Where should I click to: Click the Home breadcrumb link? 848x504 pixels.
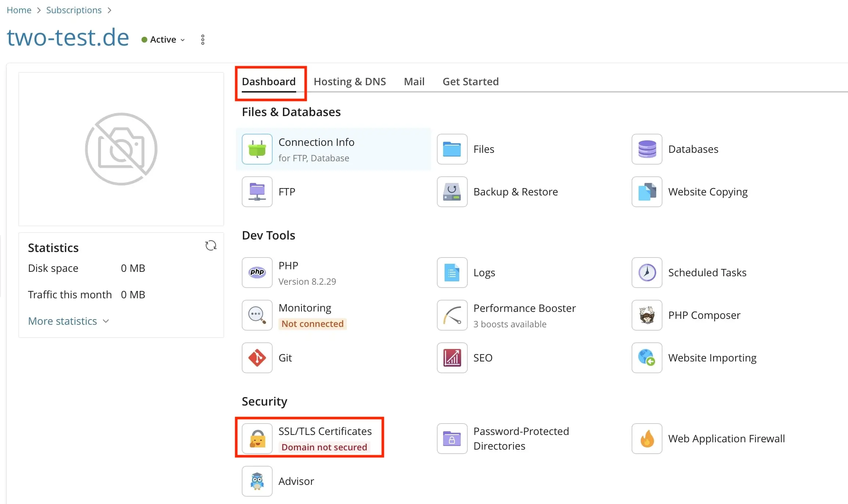pos(19,10)
